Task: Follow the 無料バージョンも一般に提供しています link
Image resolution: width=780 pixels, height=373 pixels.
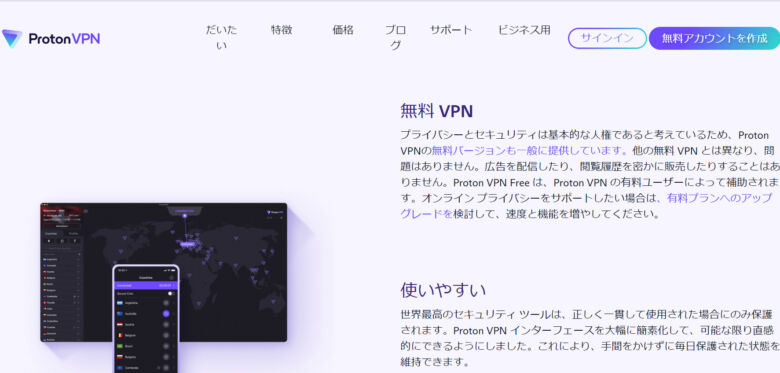Action: pyautogui.click(x=529, y=150)
